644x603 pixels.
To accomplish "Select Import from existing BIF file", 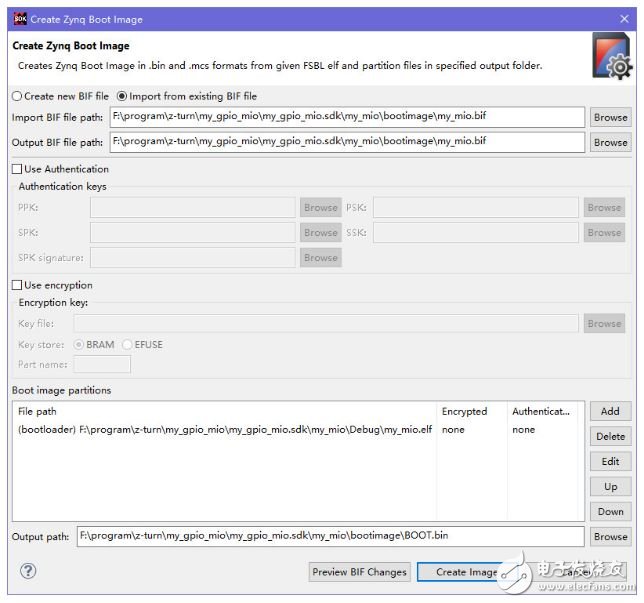I will tap(123, 96).
